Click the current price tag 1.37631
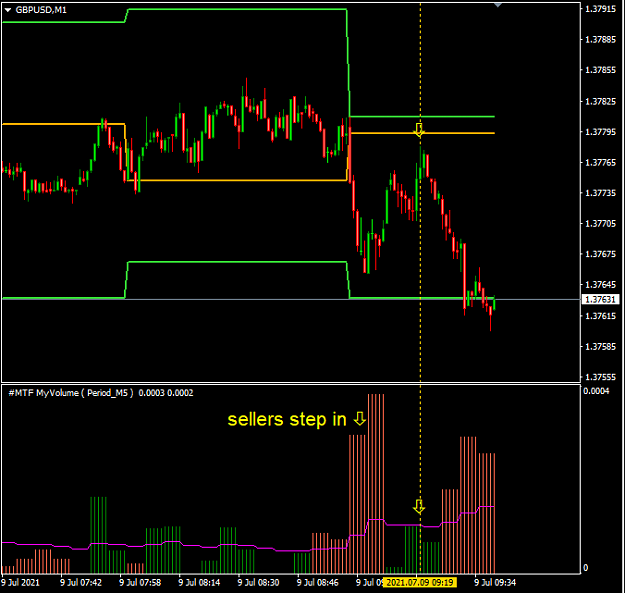The width and height of the screenshot is (625, 593). (601, 299)
